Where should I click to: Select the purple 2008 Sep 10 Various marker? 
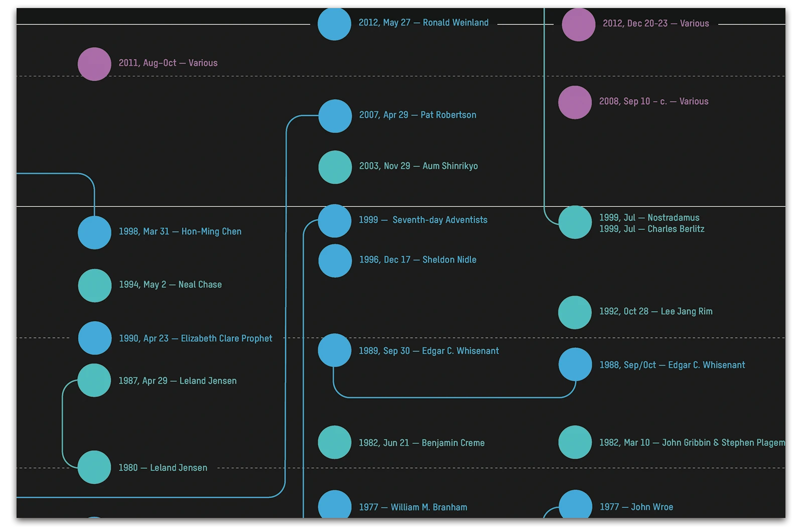[x=575, y=101]
